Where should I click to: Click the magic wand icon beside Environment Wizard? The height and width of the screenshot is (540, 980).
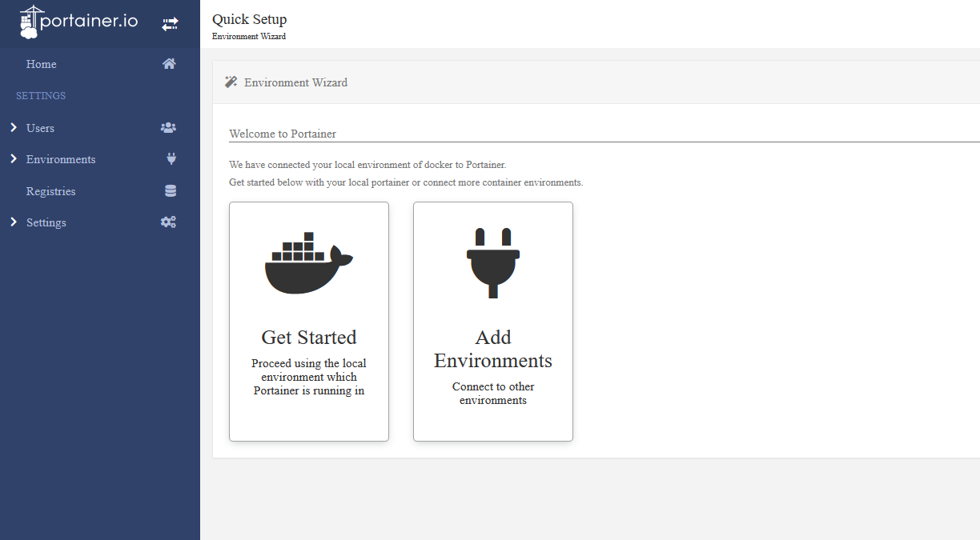(231, 82)
